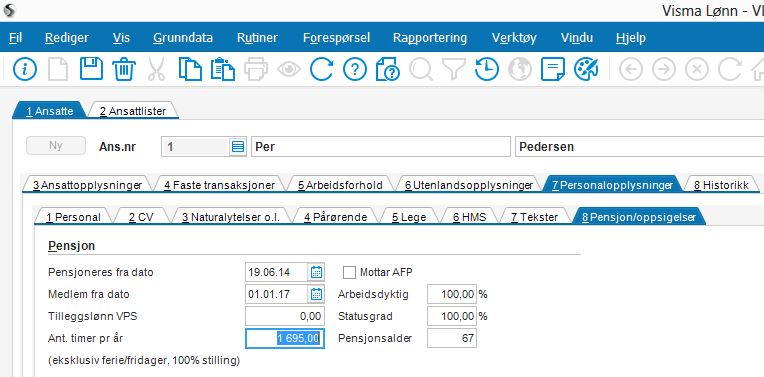Screen dimensions: 764x377
Task: Open the Rapportering menu
Action: (x=430, y=38)
